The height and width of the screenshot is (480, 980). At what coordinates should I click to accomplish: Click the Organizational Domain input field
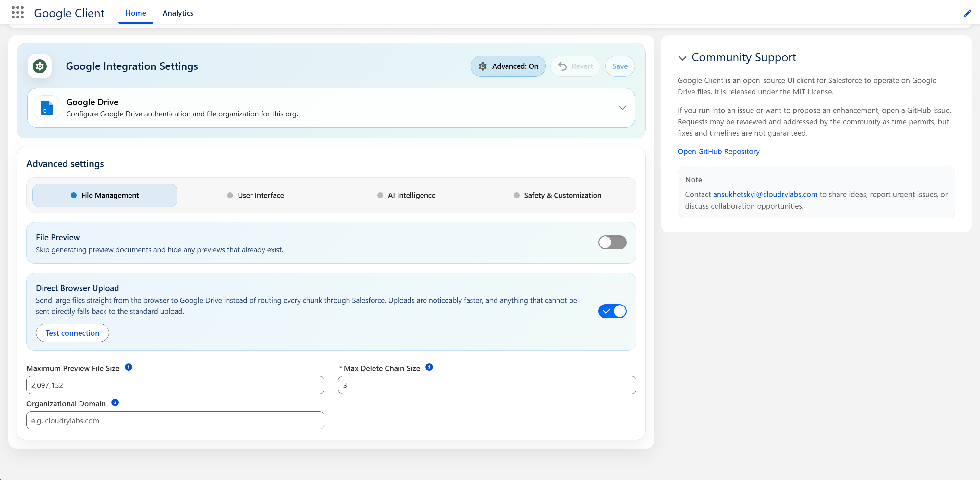[175, 420]
